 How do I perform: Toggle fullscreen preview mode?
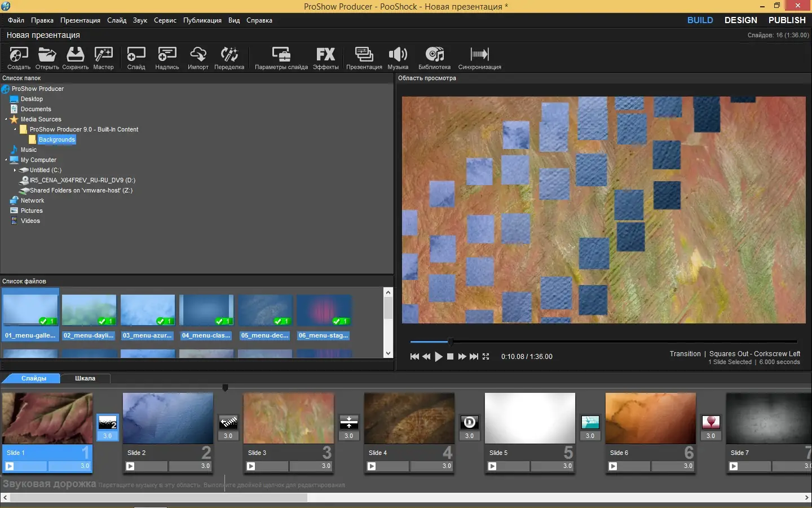click(x=486, y=357)
